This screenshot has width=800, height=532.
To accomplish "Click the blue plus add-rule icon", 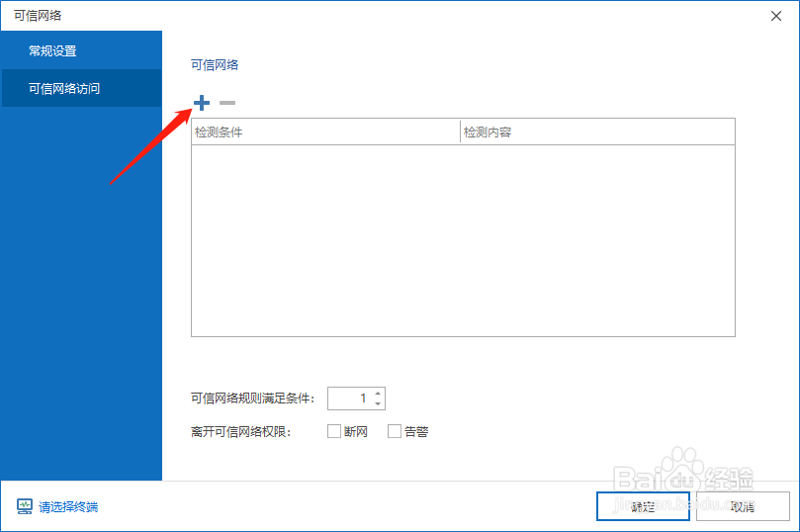I will click(x=202, y=103).
